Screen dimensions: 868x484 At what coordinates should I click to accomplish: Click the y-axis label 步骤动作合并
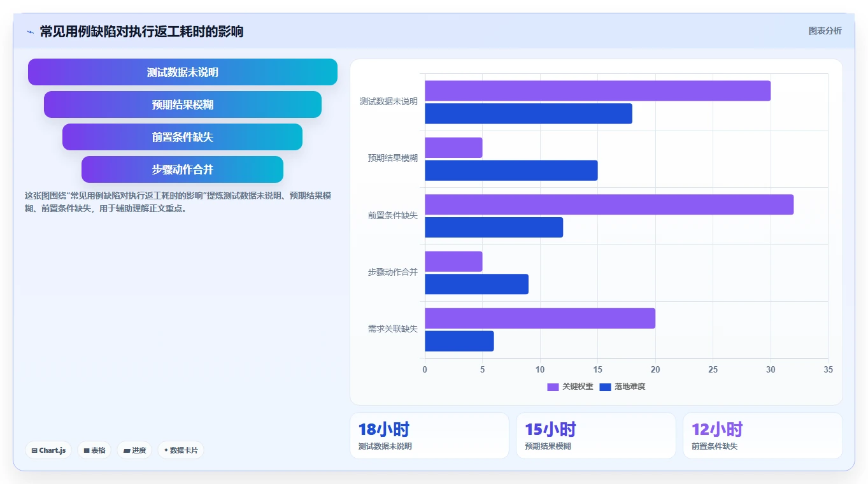[392, 272]
